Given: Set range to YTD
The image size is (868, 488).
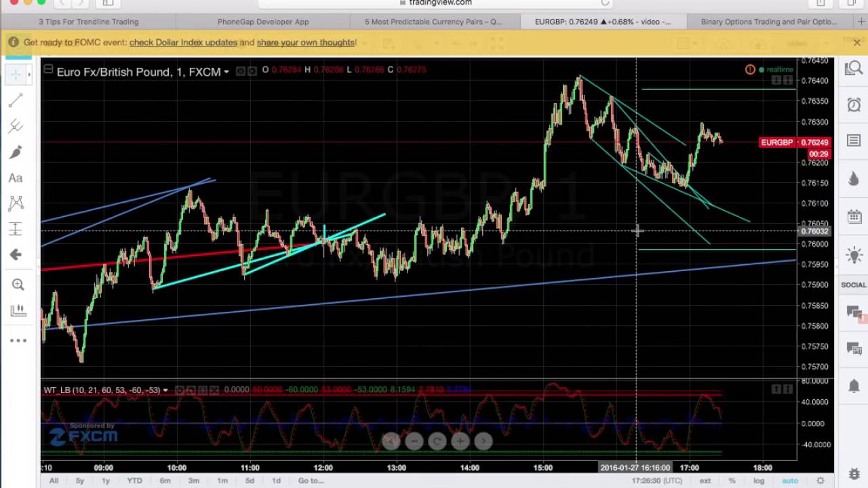Looking at the screenshot, I should [x=134, y=481].
